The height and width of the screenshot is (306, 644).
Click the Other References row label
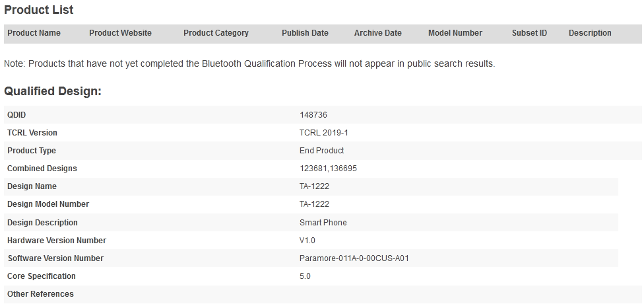[x=40, y=294]
